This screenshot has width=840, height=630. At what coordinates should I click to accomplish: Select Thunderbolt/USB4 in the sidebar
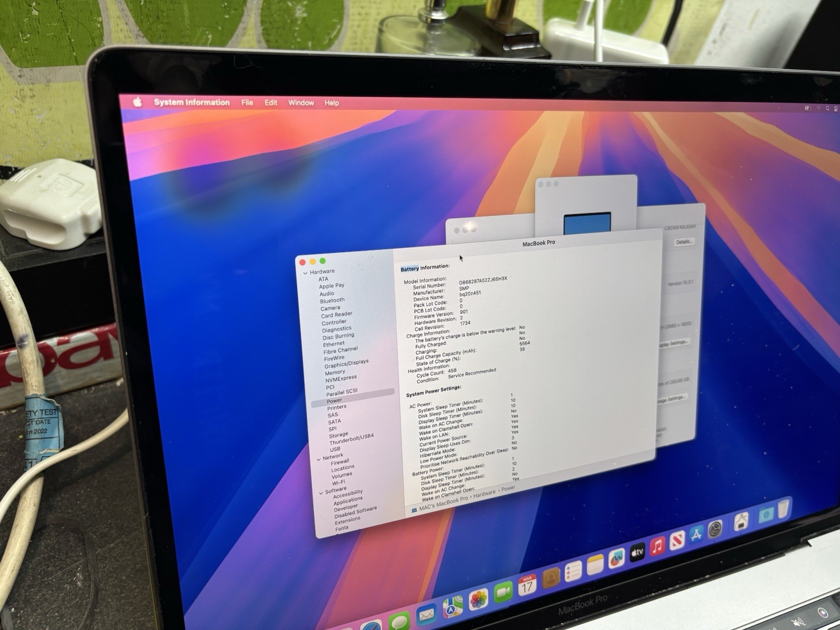tap(352, 439)
